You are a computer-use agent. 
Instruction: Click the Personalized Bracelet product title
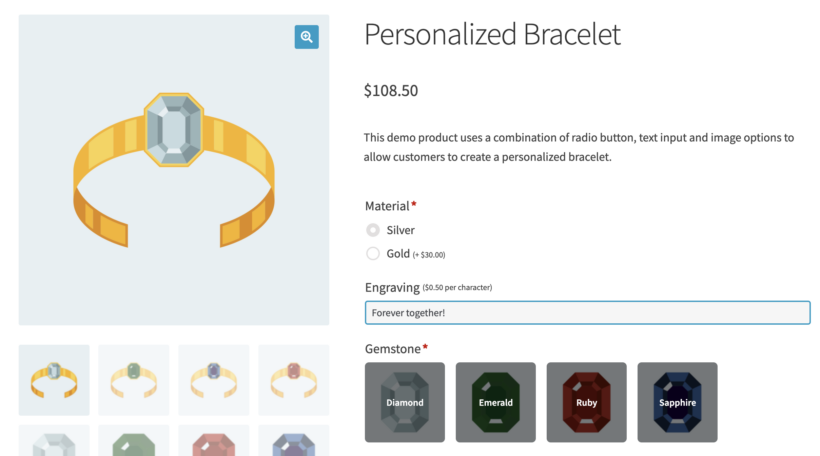pyautogui.click(x=492, y=35)
